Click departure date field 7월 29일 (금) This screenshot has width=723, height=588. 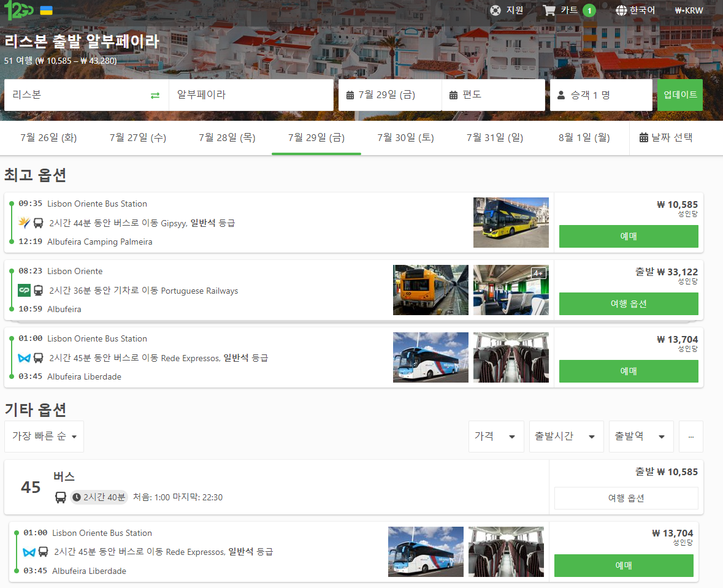coord(390,95)
